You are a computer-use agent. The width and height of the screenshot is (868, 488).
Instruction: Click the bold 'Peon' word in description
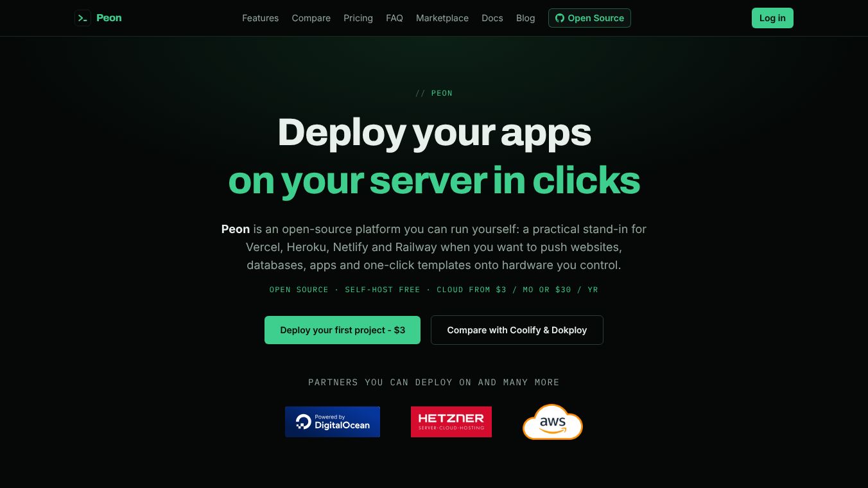tap(236, 229)
